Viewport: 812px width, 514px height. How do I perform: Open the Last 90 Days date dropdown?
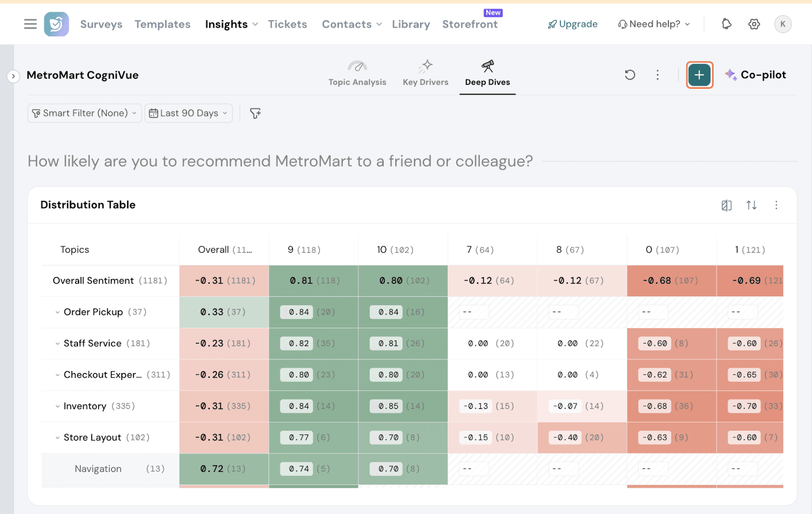coord(188,113)
